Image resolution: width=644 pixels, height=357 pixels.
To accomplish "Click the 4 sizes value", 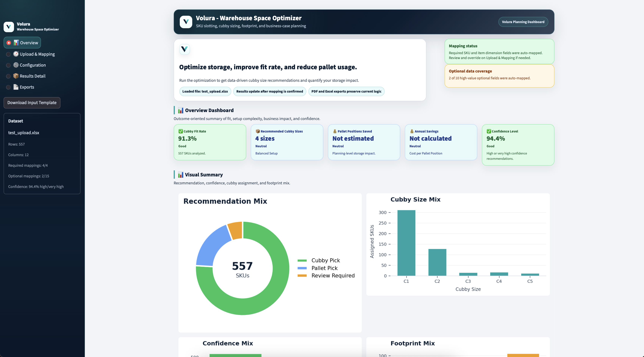I will [265, 139].
